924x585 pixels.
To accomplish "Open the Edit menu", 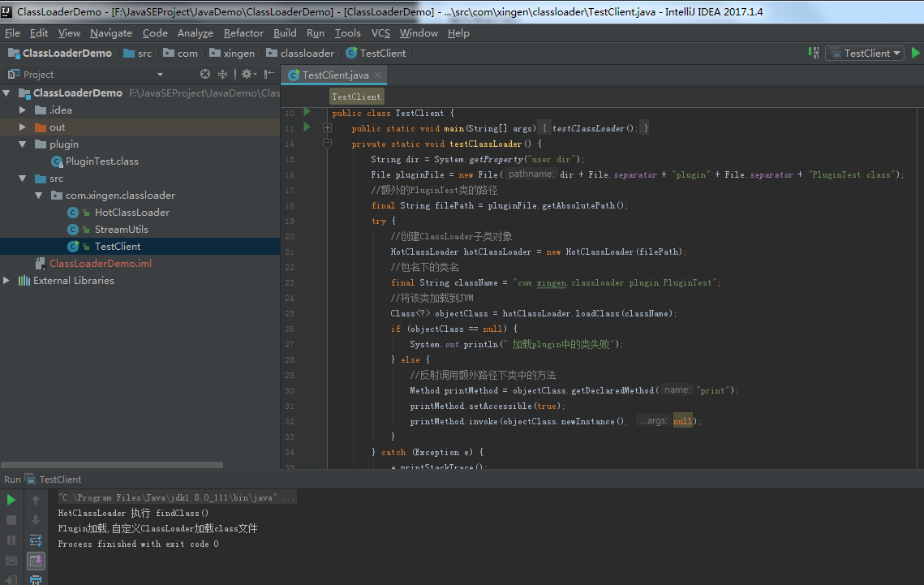I will [39, 33].
